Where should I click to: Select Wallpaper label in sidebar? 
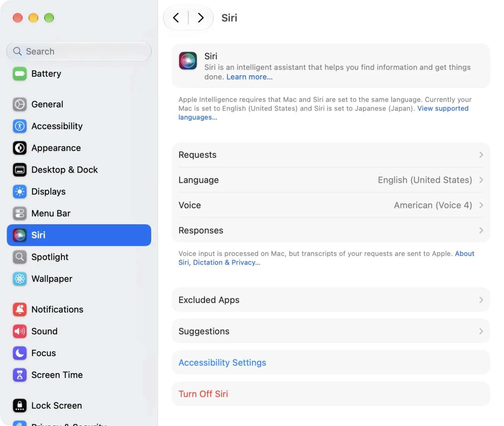tap(52, 279)
